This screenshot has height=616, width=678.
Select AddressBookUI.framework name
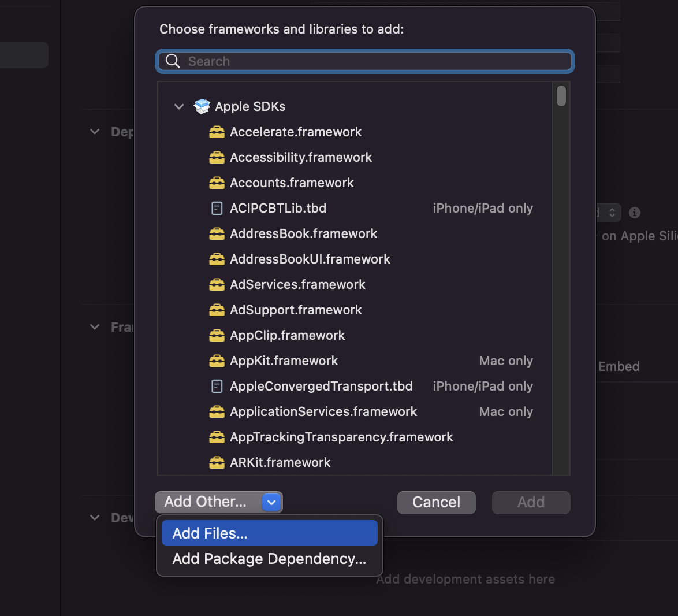coord(310,259)
